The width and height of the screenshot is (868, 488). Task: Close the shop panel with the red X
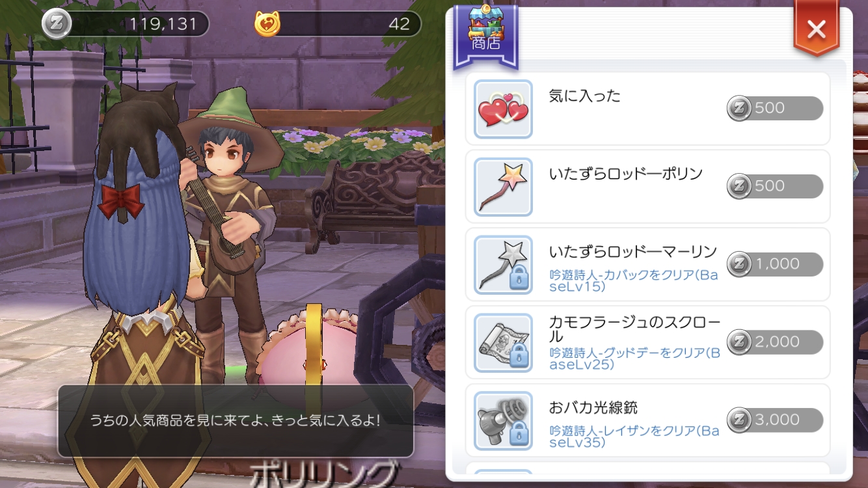point(816,29)
